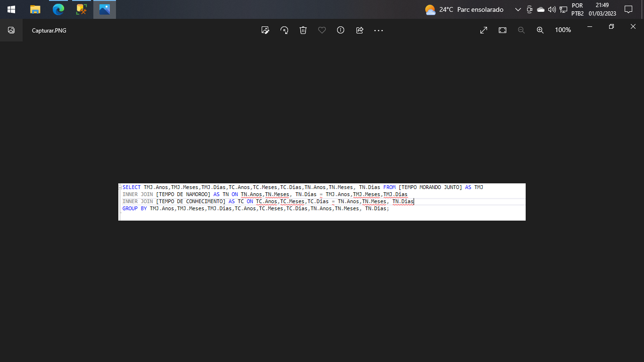Show file info panel
The image size is (644, 362).
click(x=341, y=30)
